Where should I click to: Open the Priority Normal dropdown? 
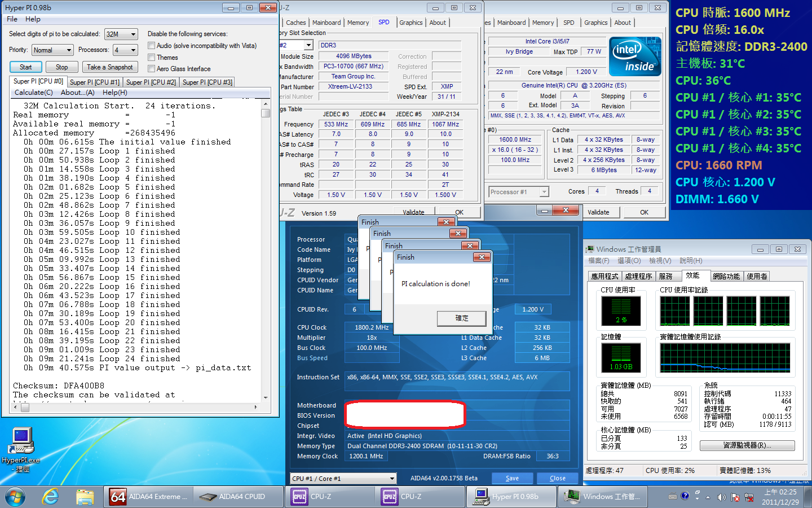click(52, 50)
